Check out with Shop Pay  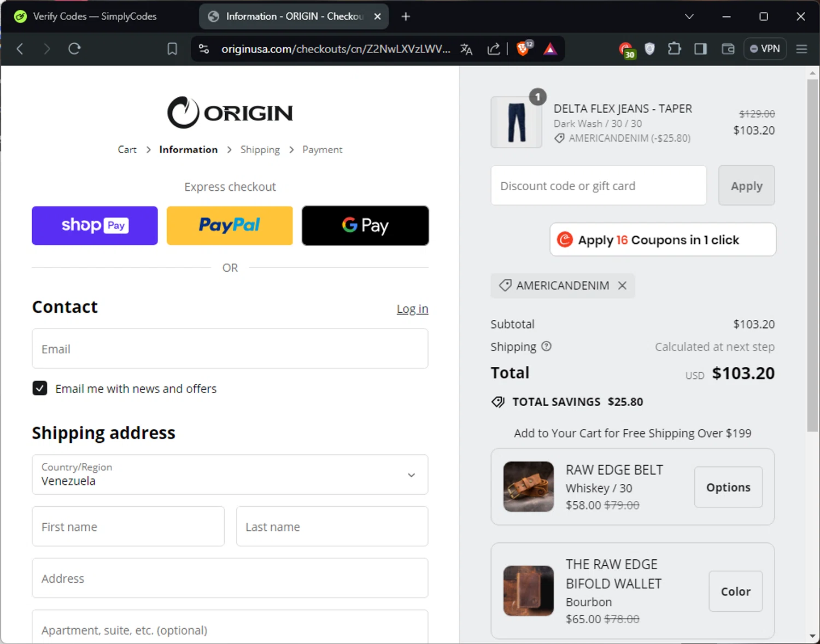95,225
